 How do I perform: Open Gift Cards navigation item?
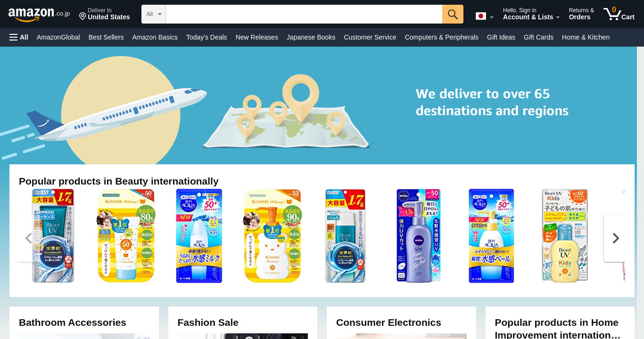pyautogui.click(x=538, y=37)
